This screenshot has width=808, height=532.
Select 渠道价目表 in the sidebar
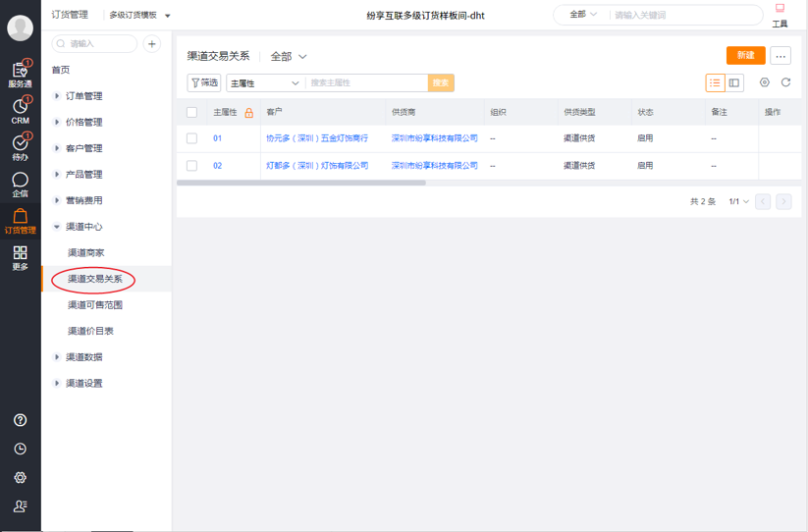tap(90, 331)
